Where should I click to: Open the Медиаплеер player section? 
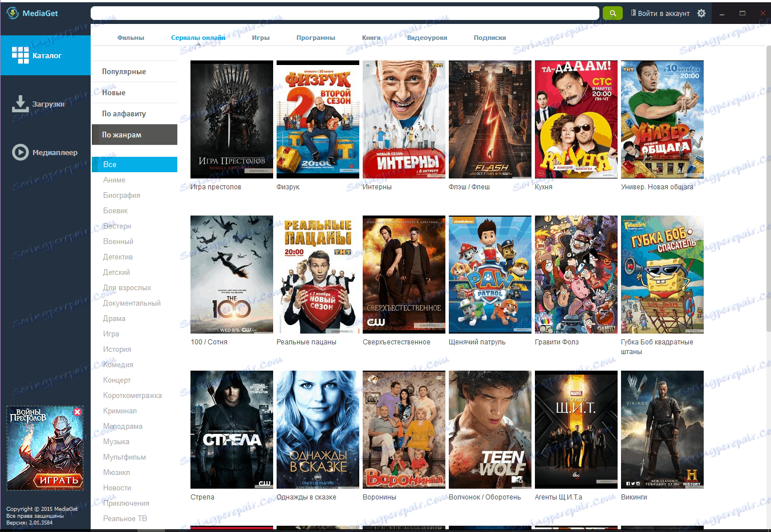(x=46, y=152)
